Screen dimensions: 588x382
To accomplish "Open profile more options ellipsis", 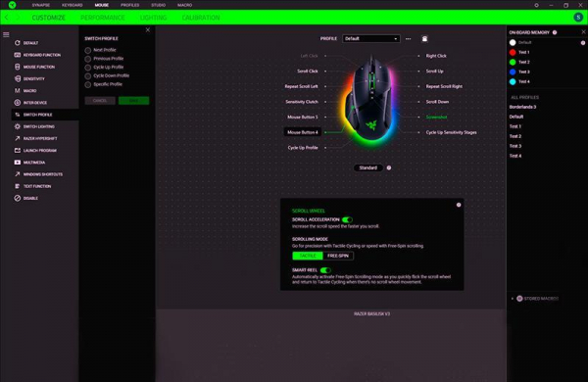I will click(x=408, y=38).
